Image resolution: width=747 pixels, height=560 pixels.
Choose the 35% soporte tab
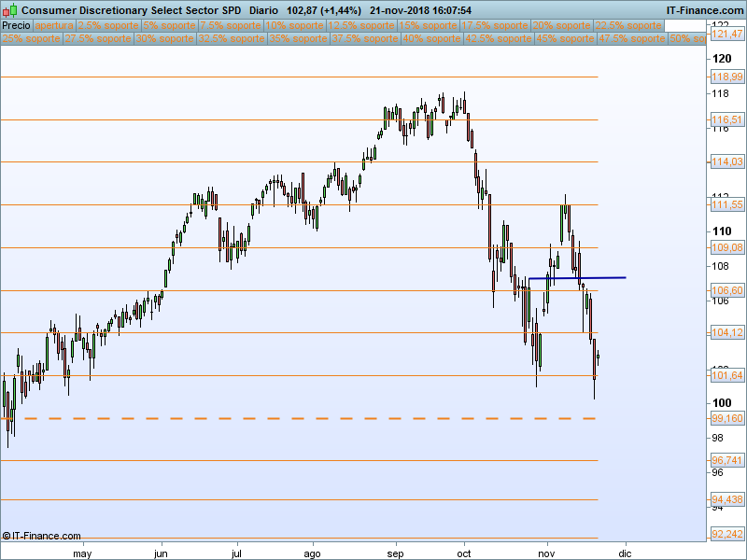tap(298, 38)
